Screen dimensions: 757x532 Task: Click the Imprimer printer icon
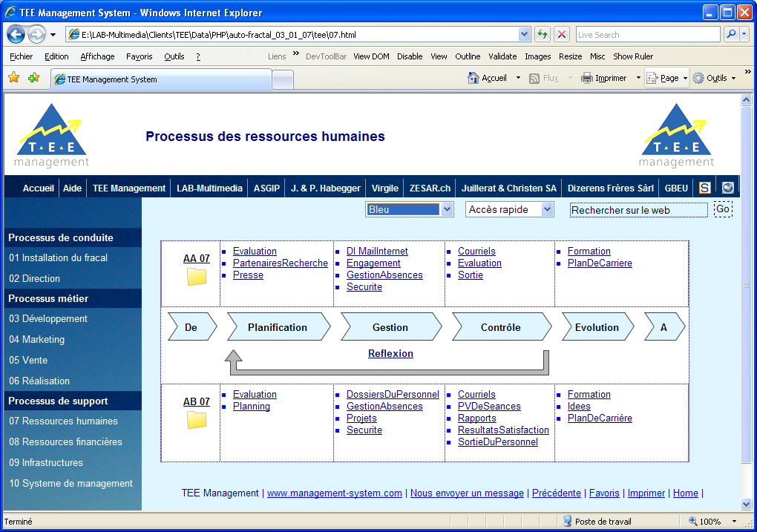pos(586,78)
